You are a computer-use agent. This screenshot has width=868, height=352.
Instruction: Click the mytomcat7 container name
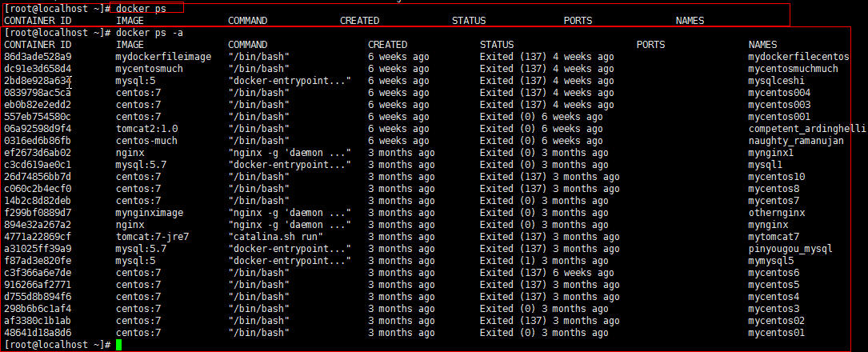[x=773, y=237]
